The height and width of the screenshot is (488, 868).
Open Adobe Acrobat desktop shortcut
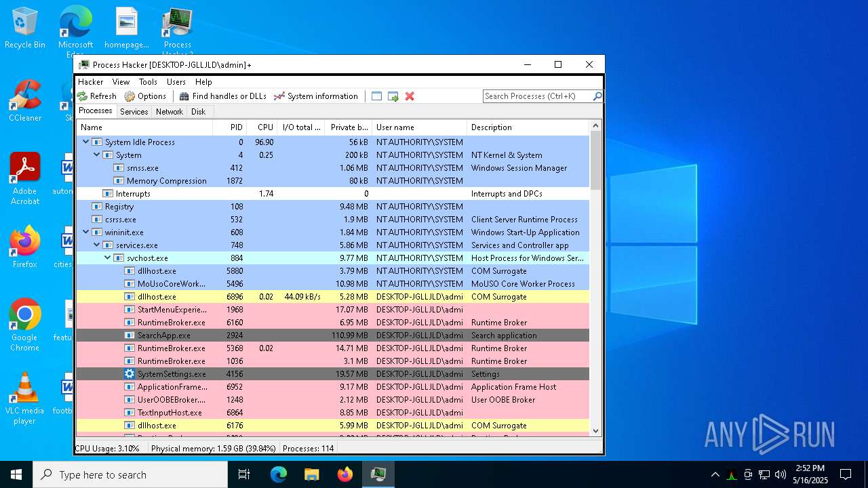(x=25, y=180)
